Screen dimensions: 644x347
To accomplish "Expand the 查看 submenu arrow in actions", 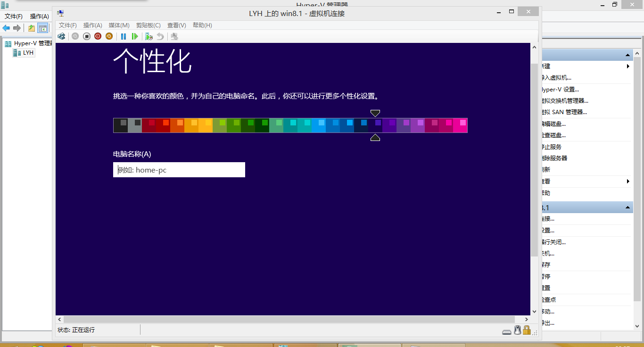I will [628, 182].
